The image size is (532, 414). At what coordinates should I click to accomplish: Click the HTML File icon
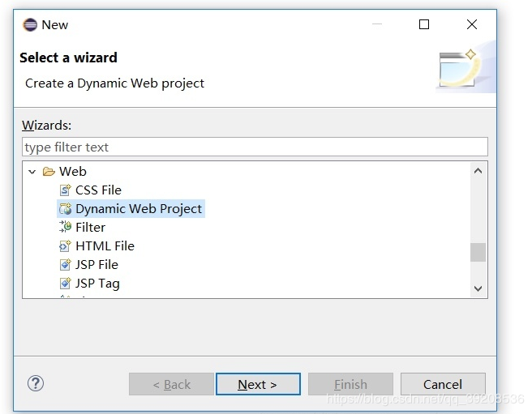coord(66,246)
